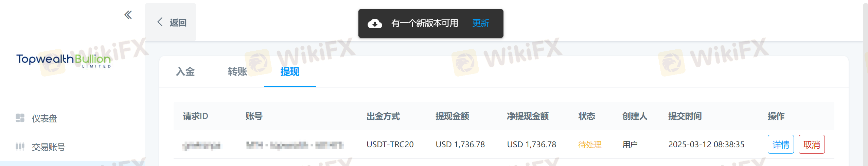Open 交易账号 in the sidebar
This screenshot has height=166, width=868.
coord(49,147)
